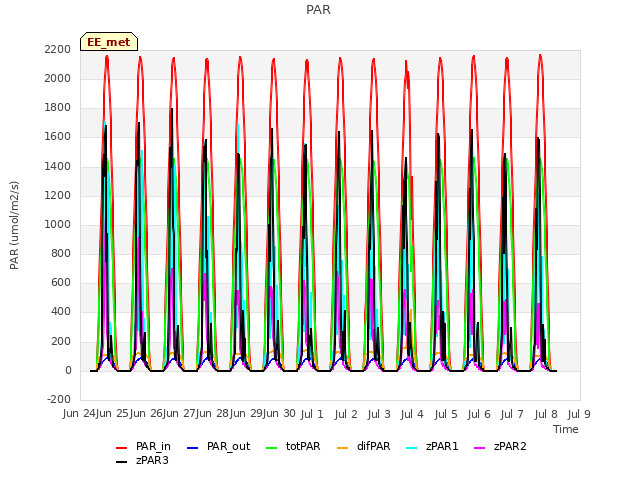Click the 1400 y-axis tick label
Image resolution: width=640 pixels, height=480 pixels.
tap(58, 166)
